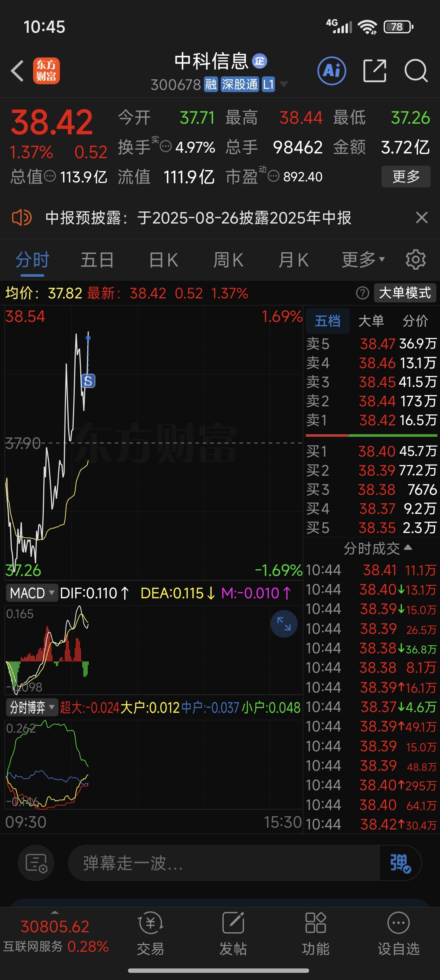Tap the info icon beside 市盈
Viewport: 440px width, 980px height.
(274, 176)
